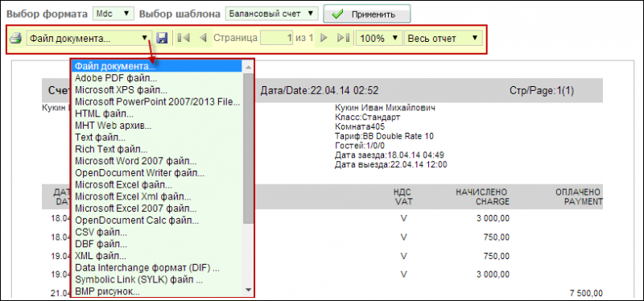Screen dimensions: 644x301
Task: Choose CSV файл... export option
Action: click(157, 232)
